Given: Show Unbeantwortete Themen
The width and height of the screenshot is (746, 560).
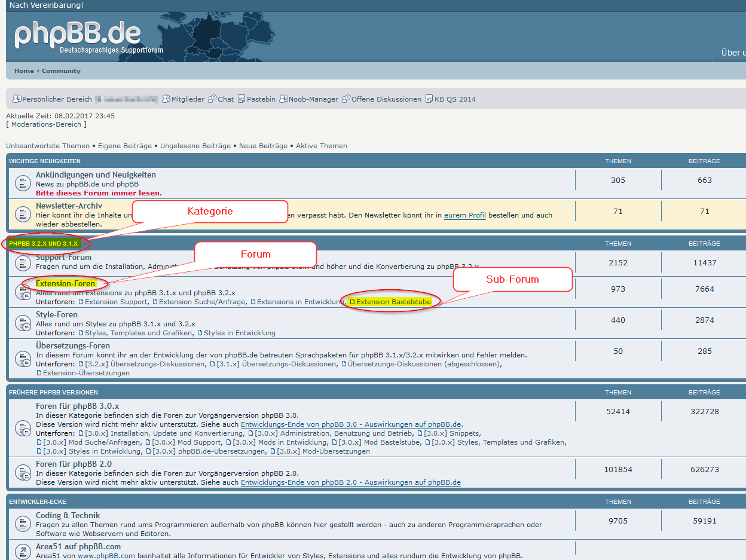Looking at the screenshot, I should (x=48, y=146).
